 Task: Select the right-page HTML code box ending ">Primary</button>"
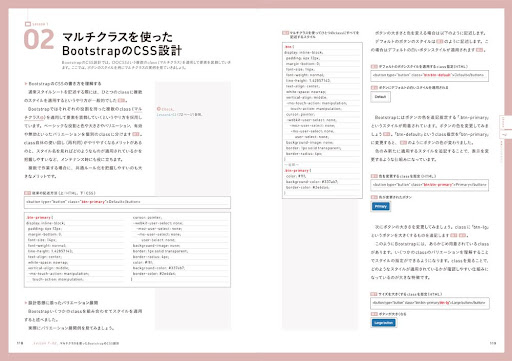pyautogui.click(x=430, y=185)
